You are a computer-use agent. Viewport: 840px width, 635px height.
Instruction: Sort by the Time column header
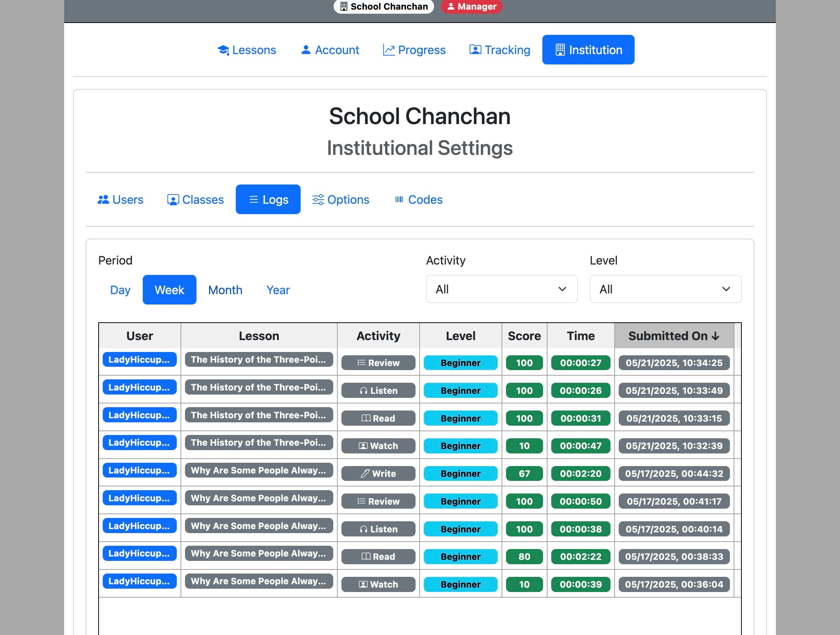pyautogui.click(x=581, y=336)
